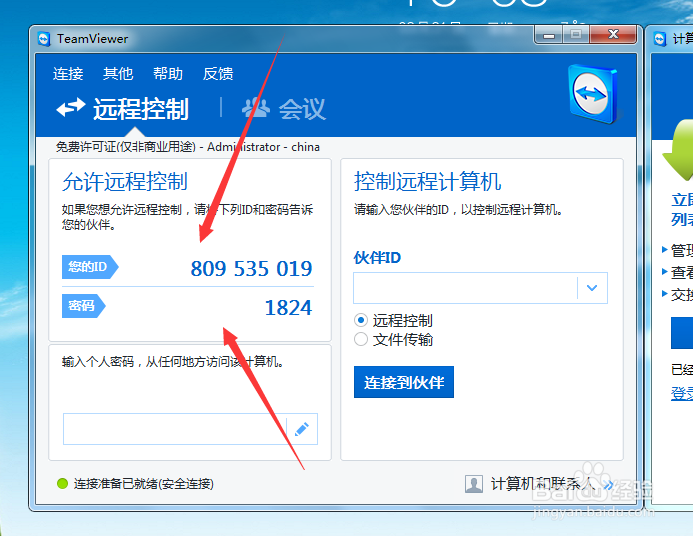693x536 pixels.
Task: Click the TeamViewer logo in blue header
Action: click(593, 94)
